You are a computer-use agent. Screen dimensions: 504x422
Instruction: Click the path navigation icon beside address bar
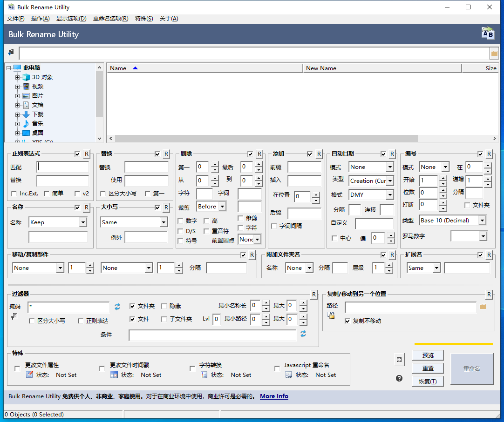tap(11, 53)
